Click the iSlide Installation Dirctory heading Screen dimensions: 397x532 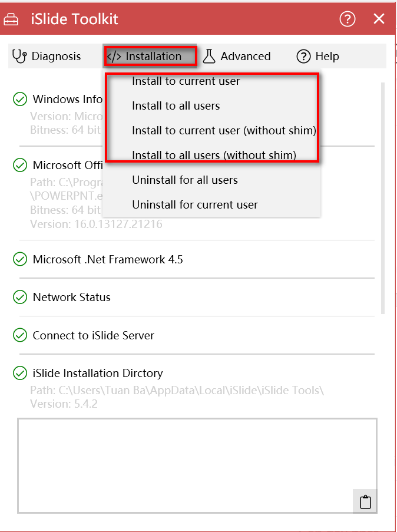click(98, 373)
